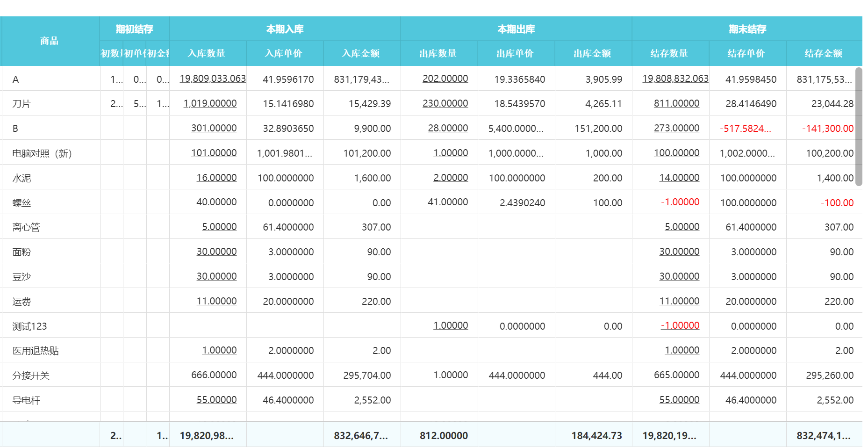Select the 入库数量 column header
This screenshot has height=447, width=868.
[207, 53]
